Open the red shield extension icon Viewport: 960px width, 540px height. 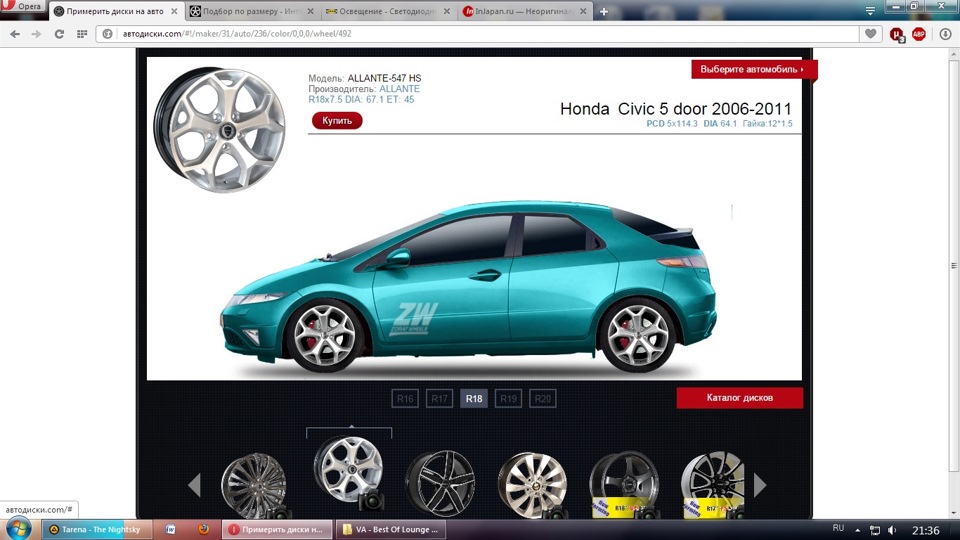click(x=897, y=35)
